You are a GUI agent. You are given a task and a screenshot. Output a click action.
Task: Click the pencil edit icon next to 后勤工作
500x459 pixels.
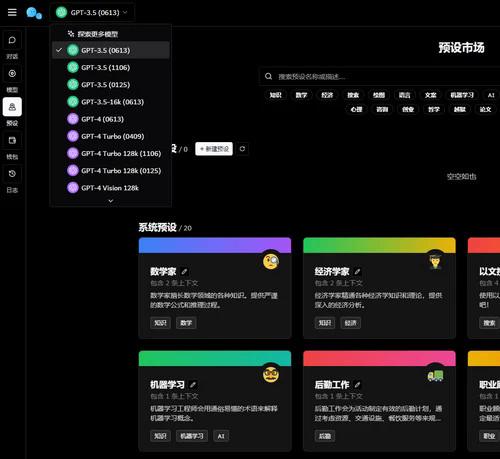click(x=357, y=385)
